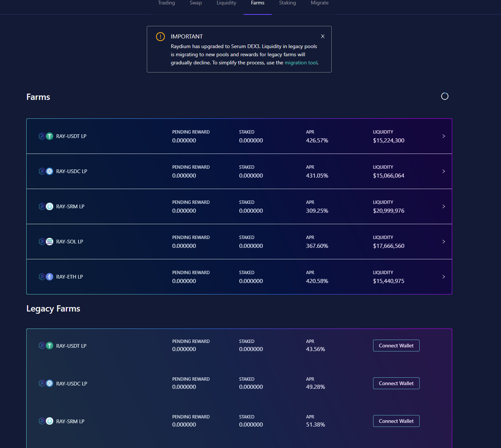
Task: Click the RAY-SRM LP token pair icon in Farms
Action: point(46,206)
